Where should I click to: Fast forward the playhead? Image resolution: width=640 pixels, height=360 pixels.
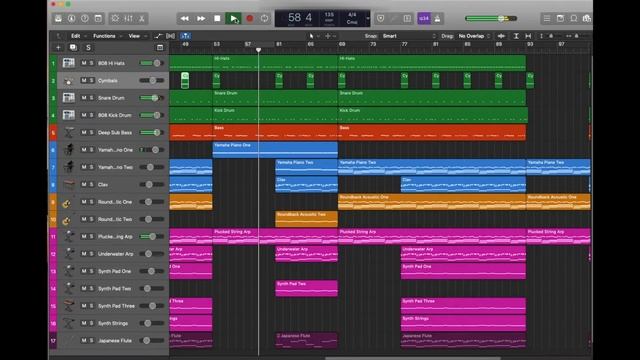(201, 18)
